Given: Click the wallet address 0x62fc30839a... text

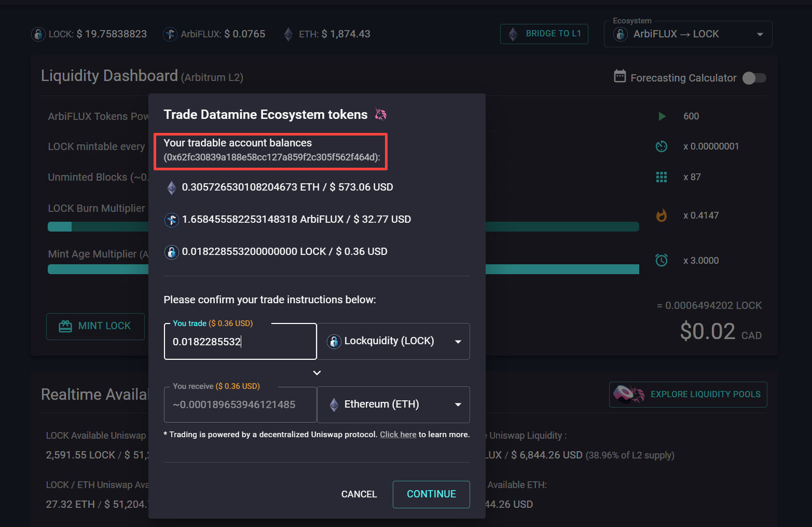Looking at the screenshot, I should [272, 157].
